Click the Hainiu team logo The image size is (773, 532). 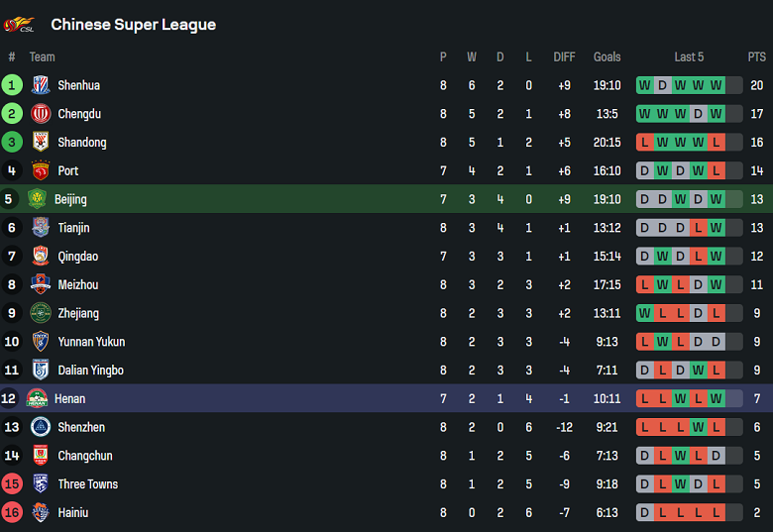pyautogui.click(x=41, y=513)
